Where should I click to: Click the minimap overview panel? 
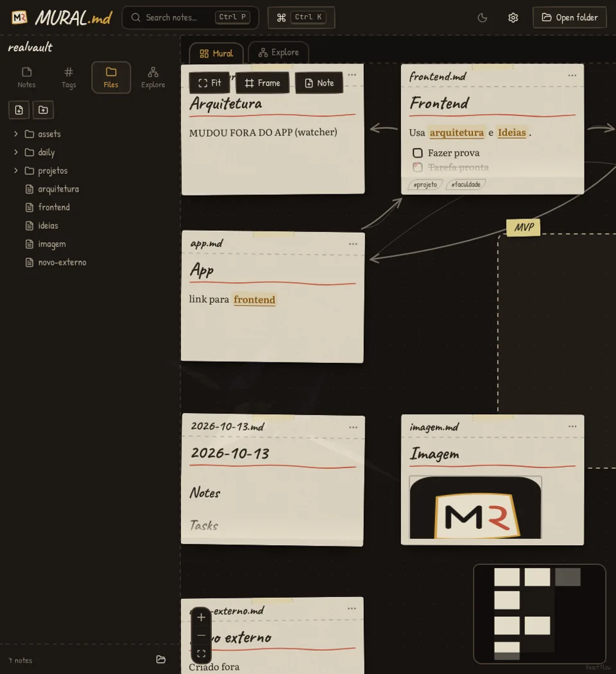pyautogui.click(x=540, y=614)
